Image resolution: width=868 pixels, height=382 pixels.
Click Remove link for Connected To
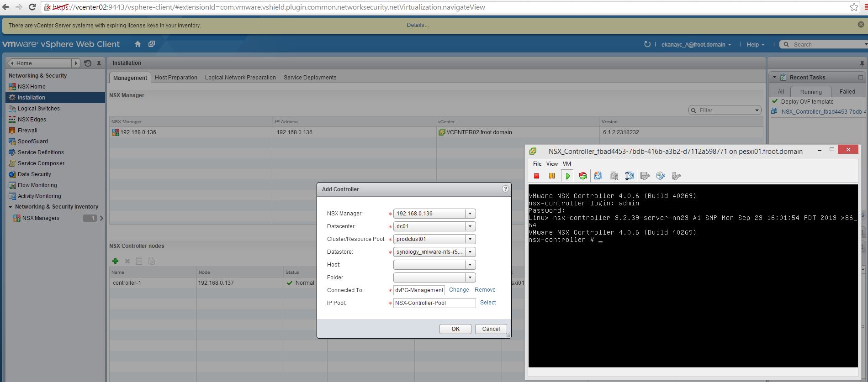485,290
